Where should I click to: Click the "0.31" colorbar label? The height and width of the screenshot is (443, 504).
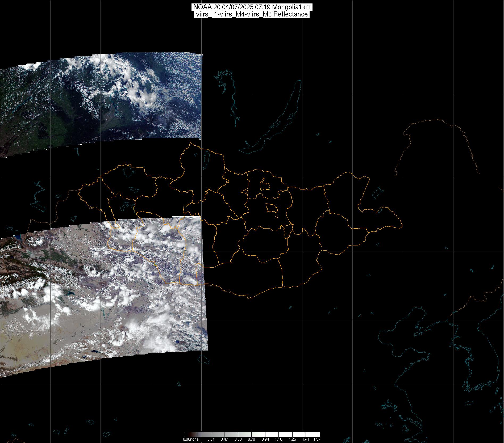pyautogui.click(x=211, y=439)
